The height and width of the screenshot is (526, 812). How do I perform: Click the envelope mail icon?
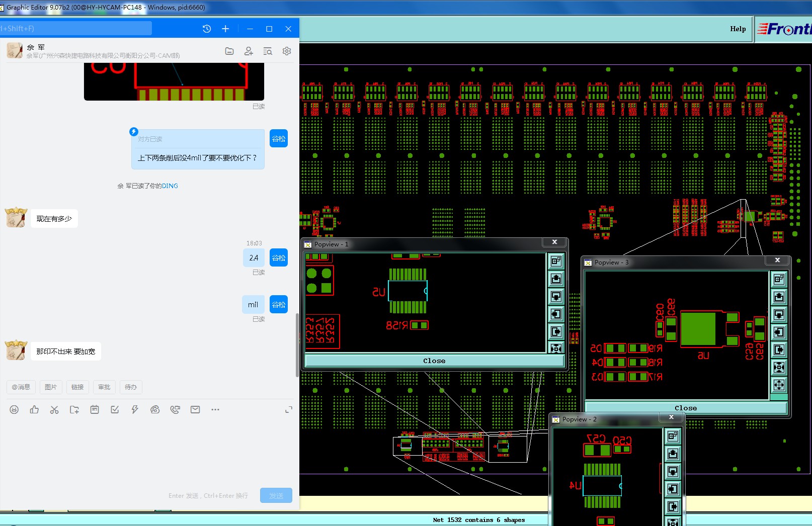(195, 410)
